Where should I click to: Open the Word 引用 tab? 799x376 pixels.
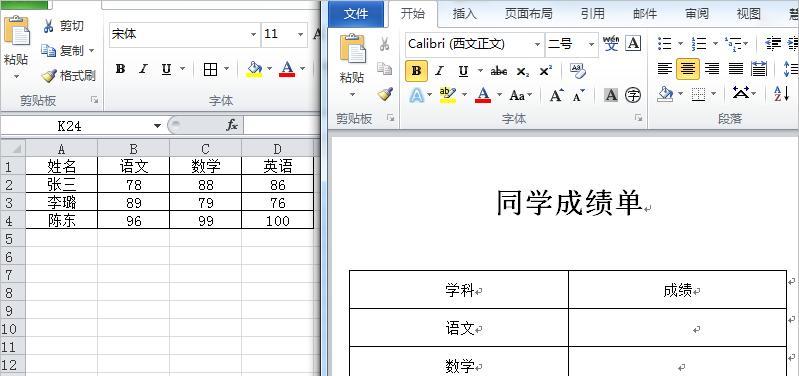tap(593, 14)
